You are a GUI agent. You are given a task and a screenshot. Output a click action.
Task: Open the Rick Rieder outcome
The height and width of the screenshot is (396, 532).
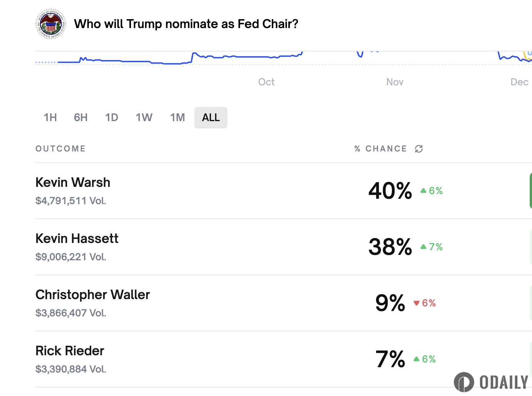click(70, 351)
